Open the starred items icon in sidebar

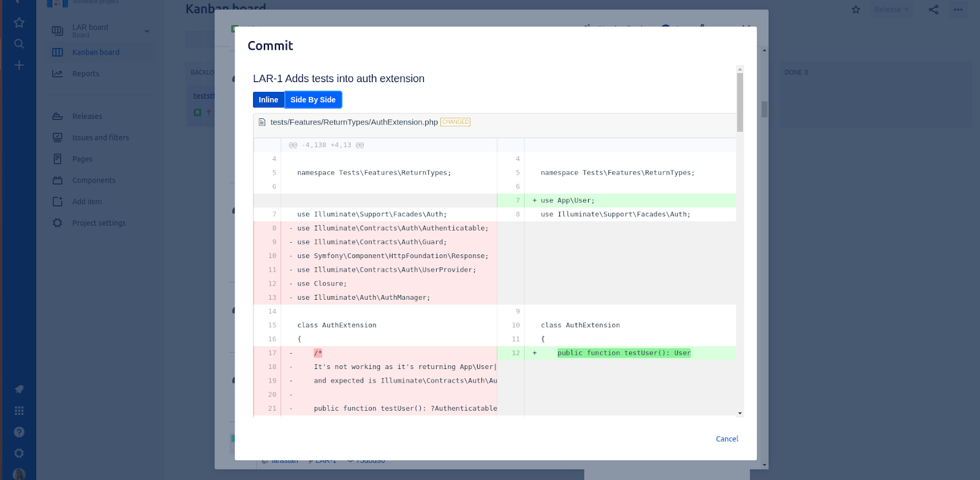19,23
